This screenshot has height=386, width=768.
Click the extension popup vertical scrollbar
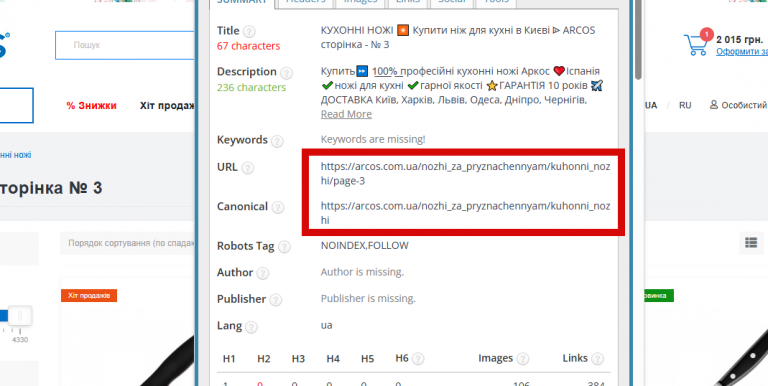[638, 39]
